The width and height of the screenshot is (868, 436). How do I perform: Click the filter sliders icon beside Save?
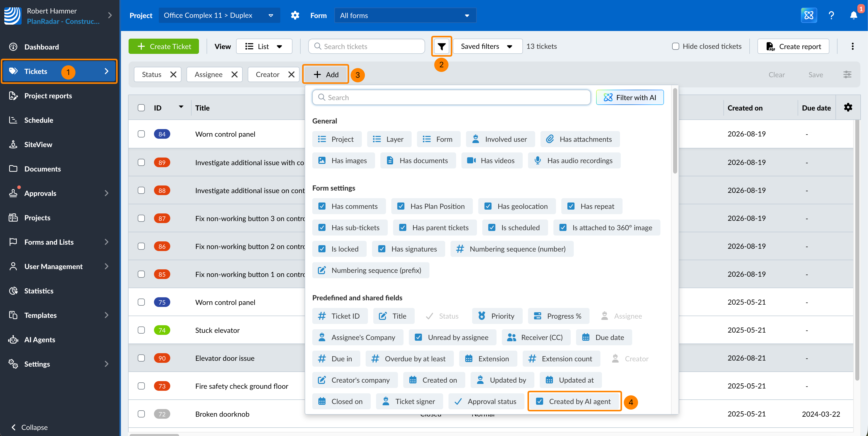point(847,74)
